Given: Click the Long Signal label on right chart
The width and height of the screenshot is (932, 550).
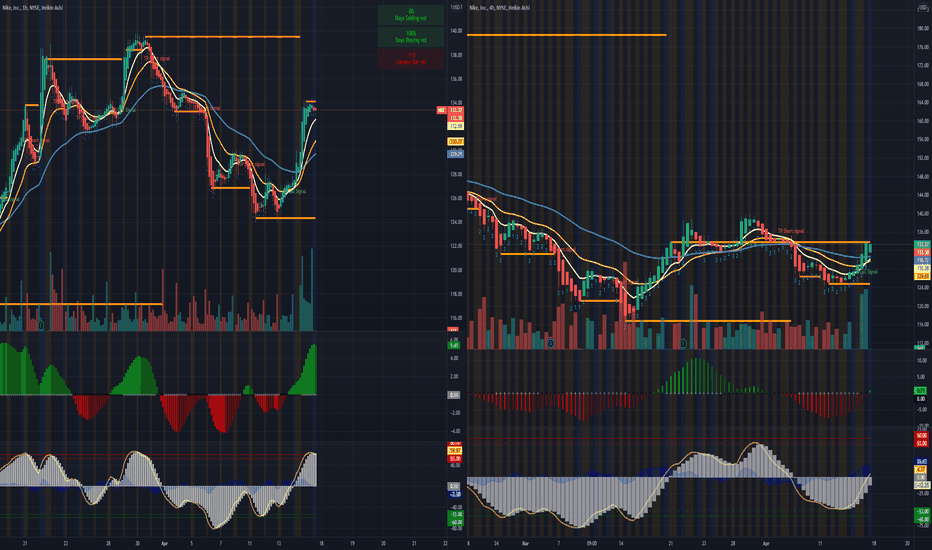Looking at the screenshot, I should pos(867,272).
